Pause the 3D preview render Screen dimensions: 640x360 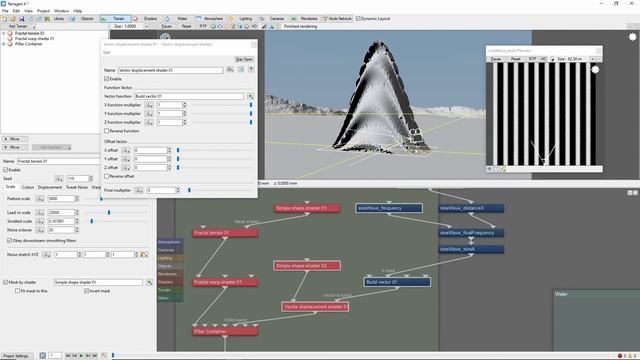pos(167,26)
